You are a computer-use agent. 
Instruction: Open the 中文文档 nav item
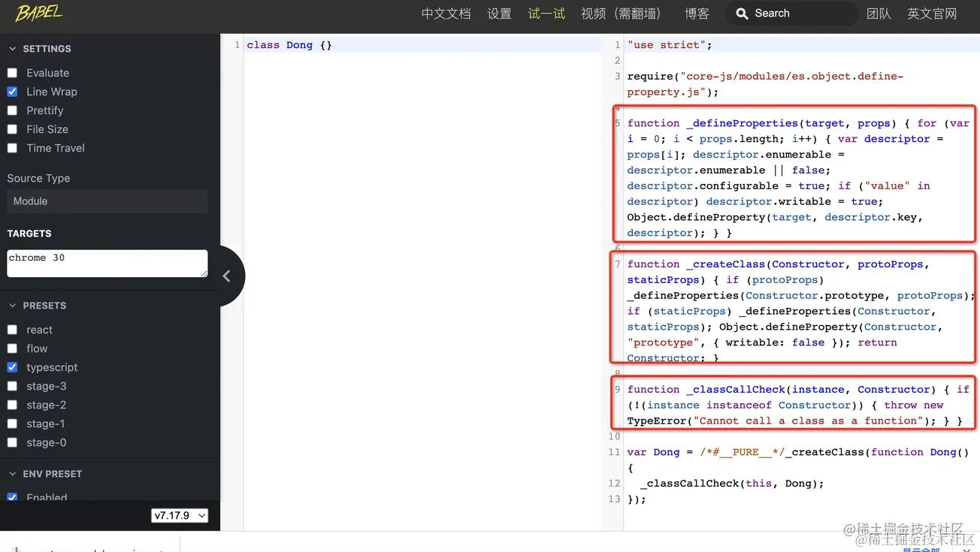pyautogui.click(x=446, y=14)
